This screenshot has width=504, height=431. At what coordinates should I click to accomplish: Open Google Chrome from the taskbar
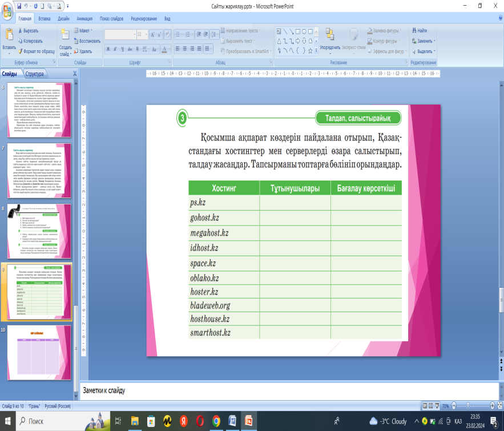(216, 421)
